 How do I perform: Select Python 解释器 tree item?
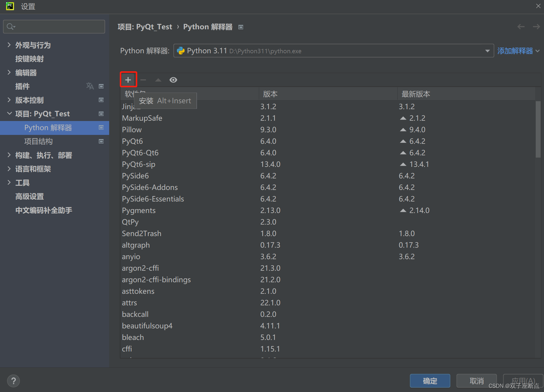coord(54,128)
